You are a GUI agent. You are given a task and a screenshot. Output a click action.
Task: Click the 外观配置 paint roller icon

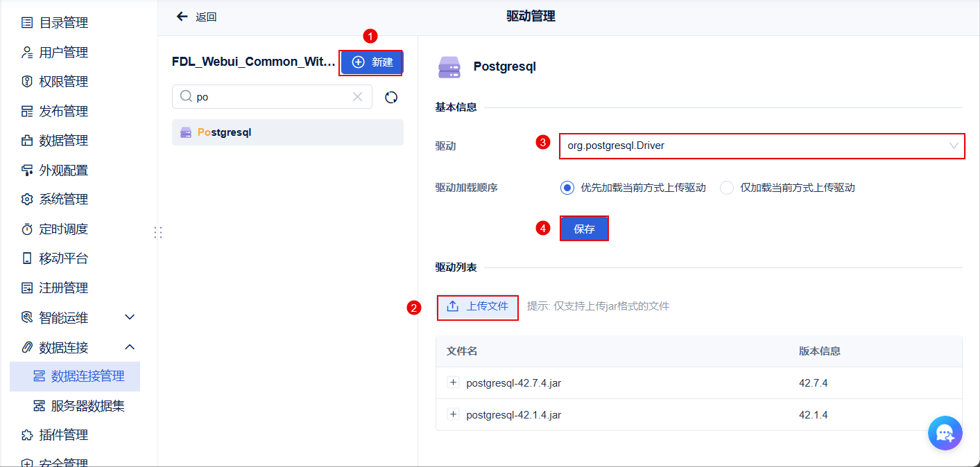click(27, 170)
